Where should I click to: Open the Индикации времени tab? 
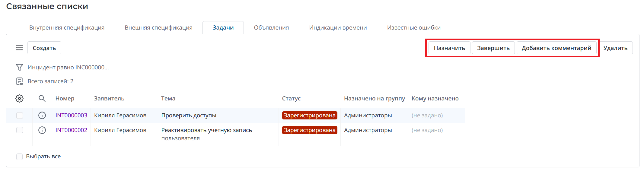click(338, 28)
